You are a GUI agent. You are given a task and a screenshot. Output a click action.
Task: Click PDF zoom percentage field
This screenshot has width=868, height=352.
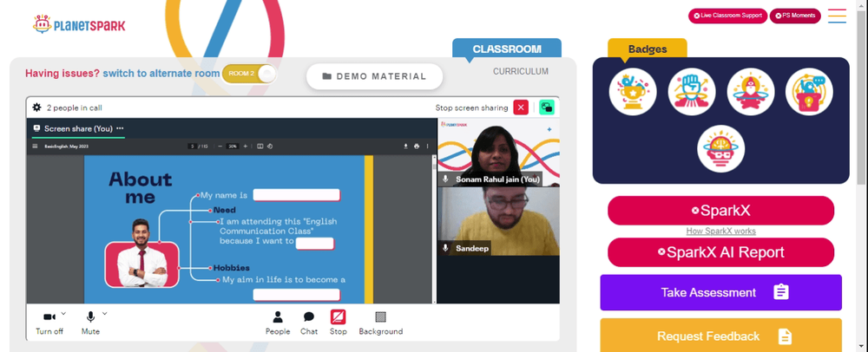point(233,147)
